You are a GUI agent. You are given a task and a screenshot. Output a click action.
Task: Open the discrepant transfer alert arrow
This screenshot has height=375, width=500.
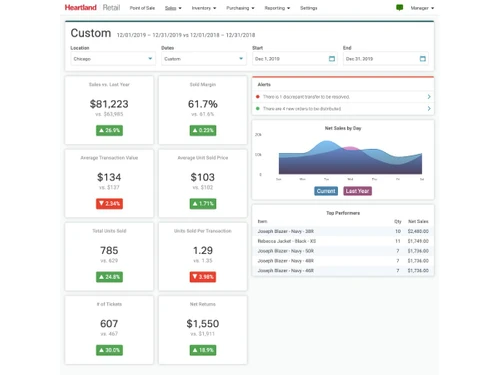[429, 97]
